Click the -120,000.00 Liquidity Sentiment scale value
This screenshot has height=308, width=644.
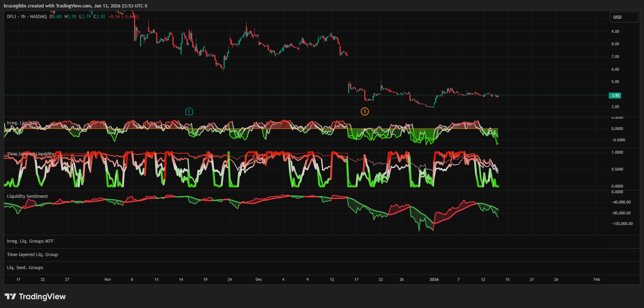click(x=622, y=224)
